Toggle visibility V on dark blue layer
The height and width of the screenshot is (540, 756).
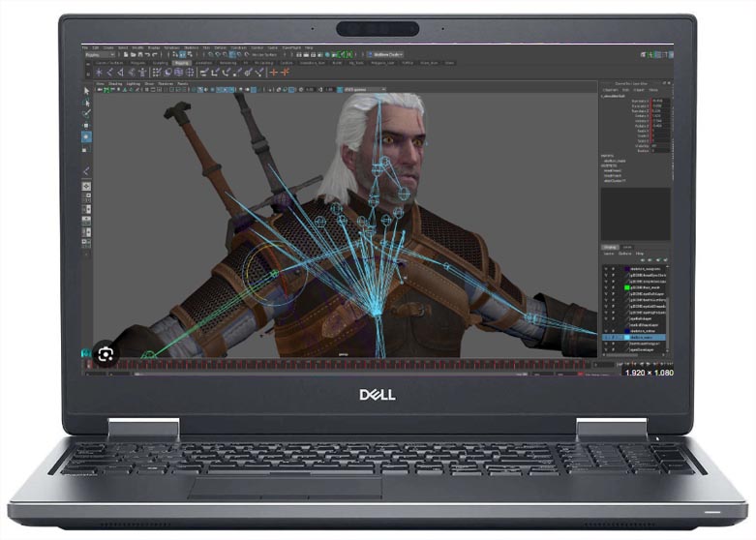point(606,331)
